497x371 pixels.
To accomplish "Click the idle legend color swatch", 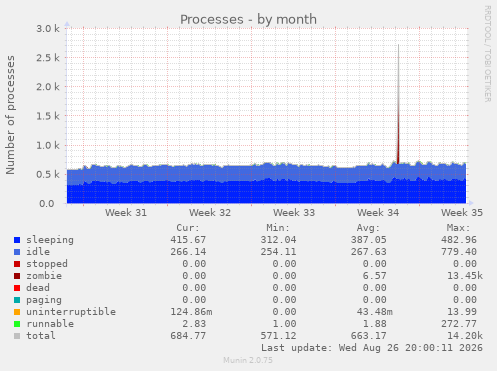I will [x=17, y=252].
